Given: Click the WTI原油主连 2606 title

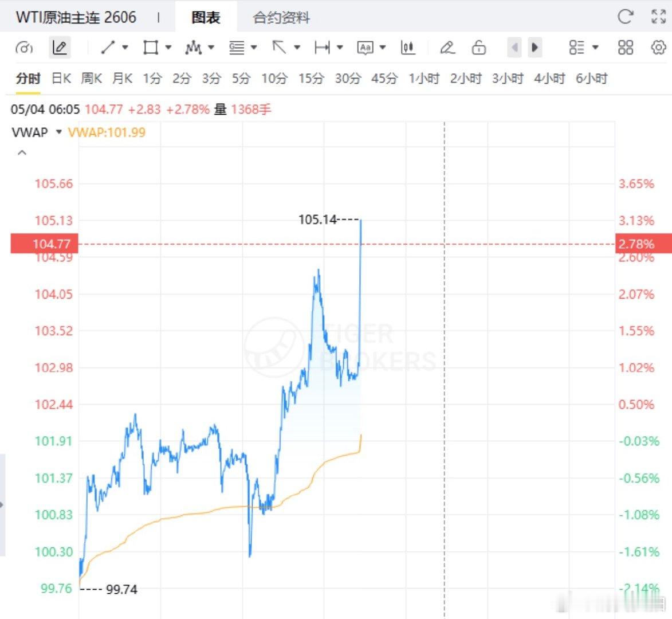Looking at the screenshot, I should click(x=76, y=17).
